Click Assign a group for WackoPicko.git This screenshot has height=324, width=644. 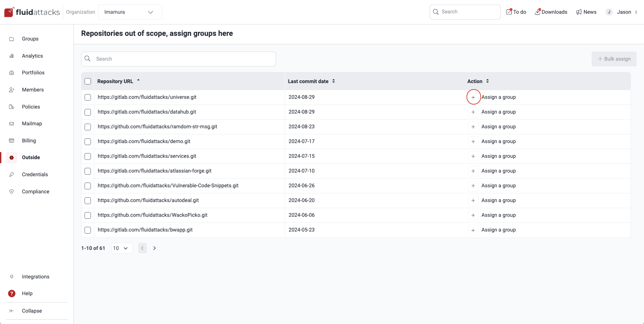tap(498, 215)
